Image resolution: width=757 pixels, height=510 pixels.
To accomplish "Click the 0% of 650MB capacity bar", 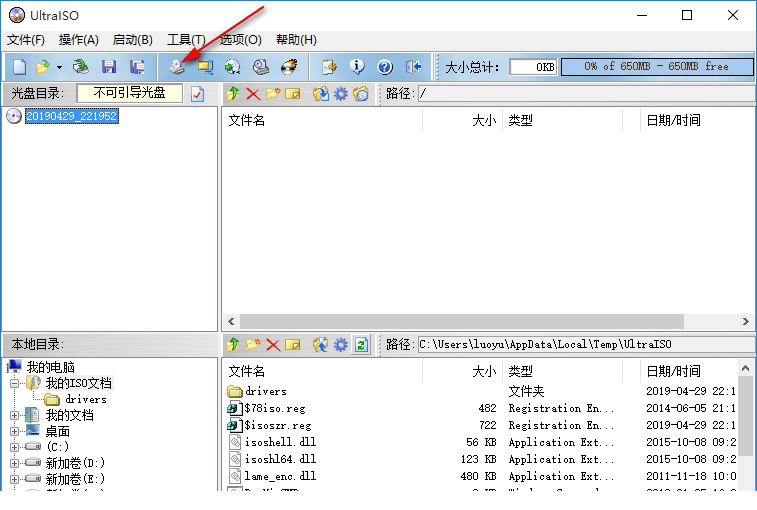I will click(x=657, y=67).
